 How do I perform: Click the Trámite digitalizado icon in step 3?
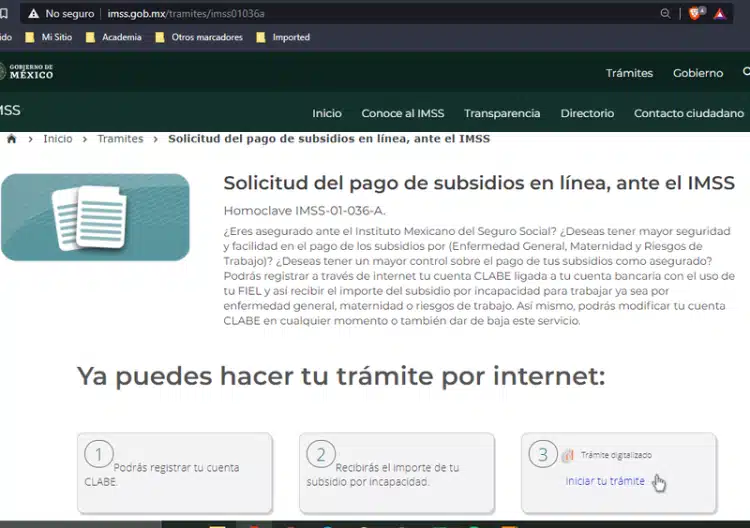[x=568, y=455]
